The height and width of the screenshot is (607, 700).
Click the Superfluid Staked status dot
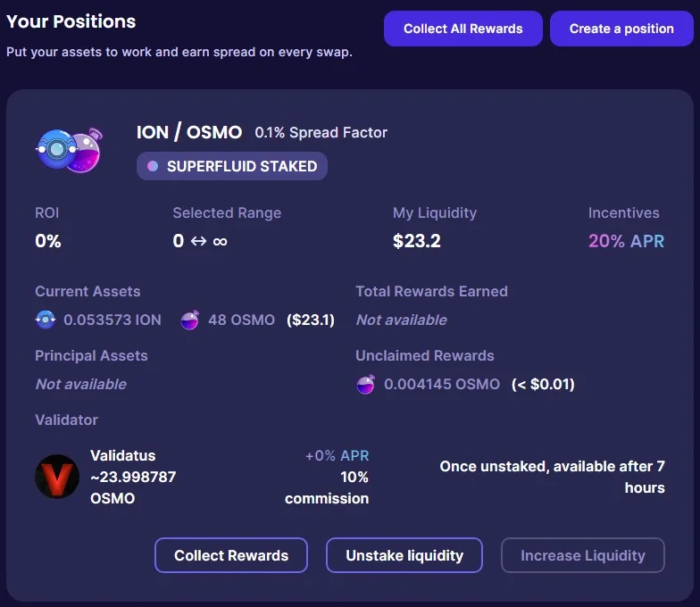click(x=153, y=166)
